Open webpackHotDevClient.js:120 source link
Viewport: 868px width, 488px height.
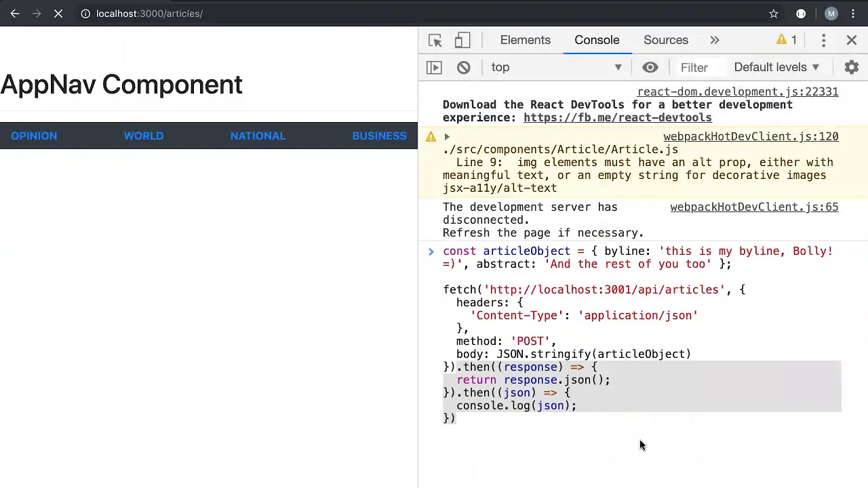coord(751,136)
